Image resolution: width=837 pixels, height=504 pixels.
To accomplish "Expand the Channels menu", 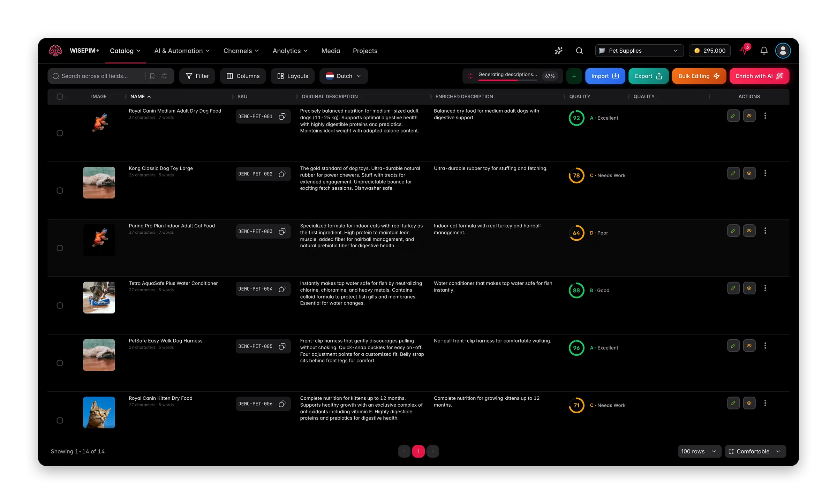I will pos(241,51).
